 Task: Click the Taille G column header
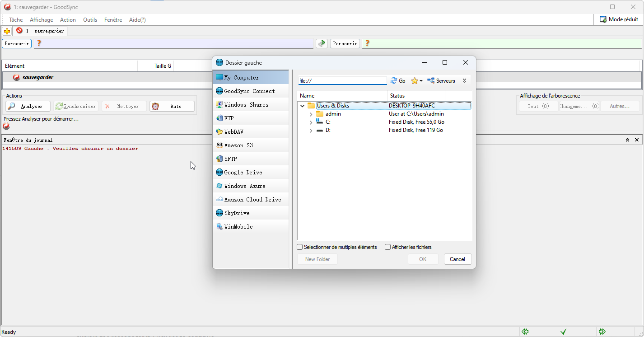pyautogui.click(x=155, y=66)
